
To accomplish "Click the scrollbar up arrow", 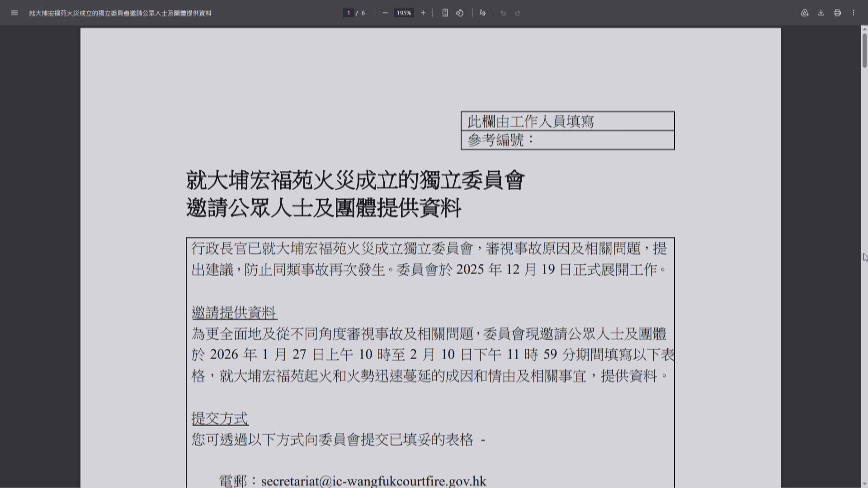I will coord(864,29).
